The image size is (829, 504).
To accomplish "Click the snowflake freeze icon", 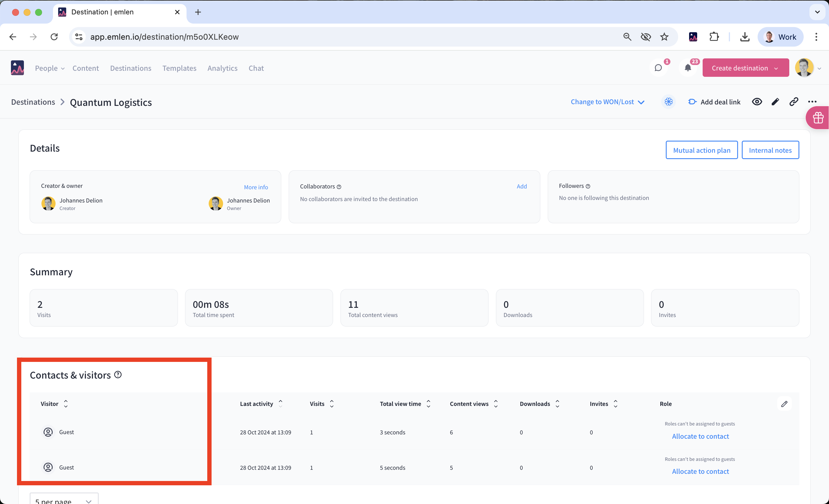I will (x=668, y=102).
